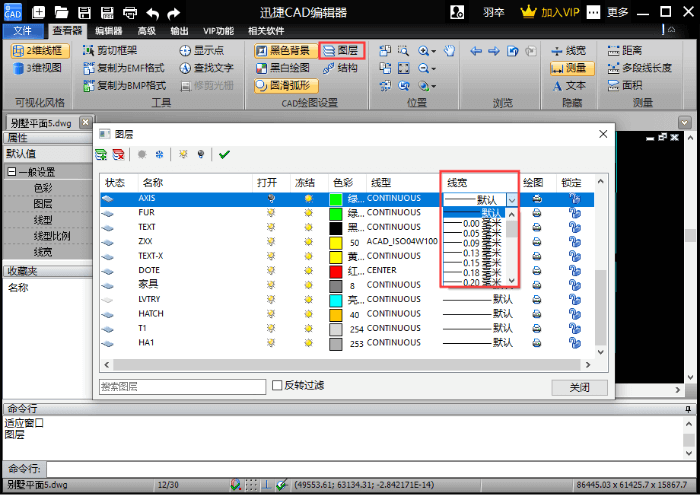Collapse the 一般设置 properties group
Viewport: 700px width, 495px height.
(x=11, y=172)
